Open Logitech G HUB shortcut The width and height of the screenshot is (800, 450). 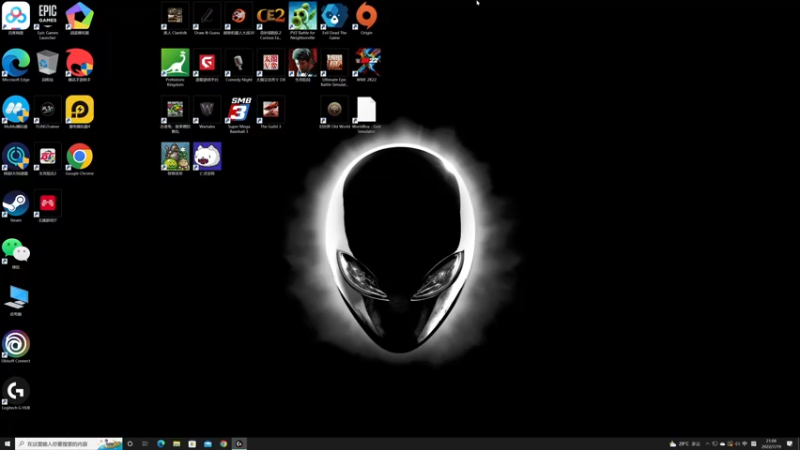16,392
